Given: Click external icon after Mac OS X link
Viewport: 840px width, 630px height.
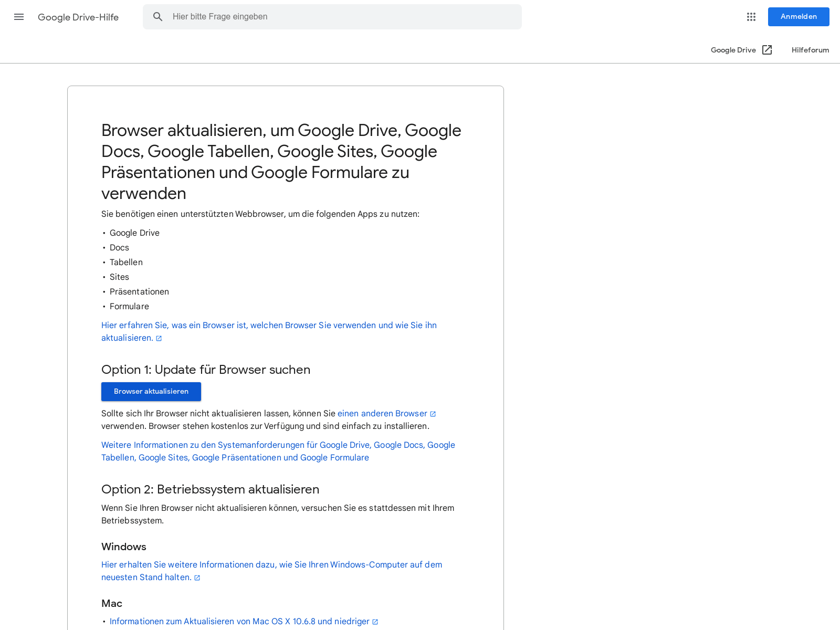Looking at the screenshot, I should [x=375, y=622].
